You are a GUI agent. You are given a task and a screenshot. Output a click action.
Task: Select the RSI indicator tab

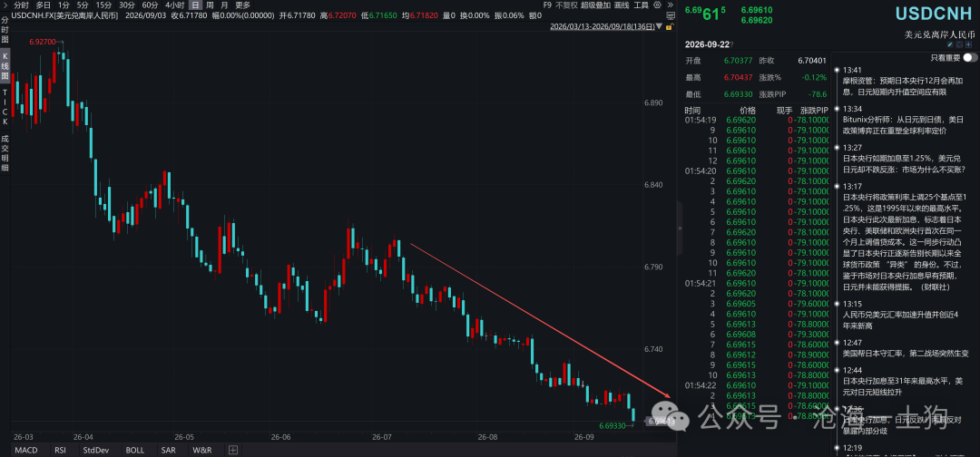click(x=60, y=450)
